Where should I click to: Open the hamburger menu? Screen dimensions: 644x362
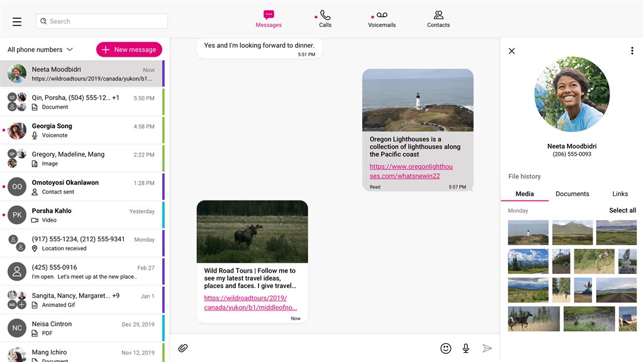click(17, 22)
